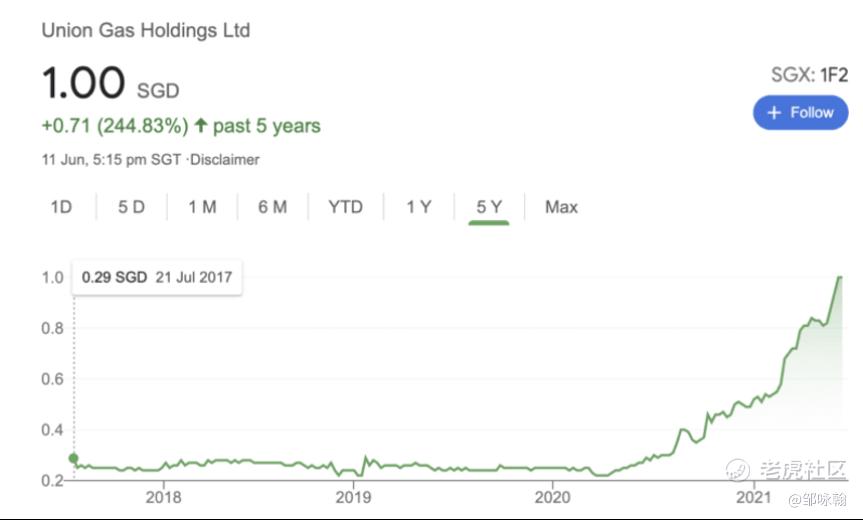
Task: Click the Union Gas Holdings Ltd title
Action: pyautogui.click(x=146, y=30)
